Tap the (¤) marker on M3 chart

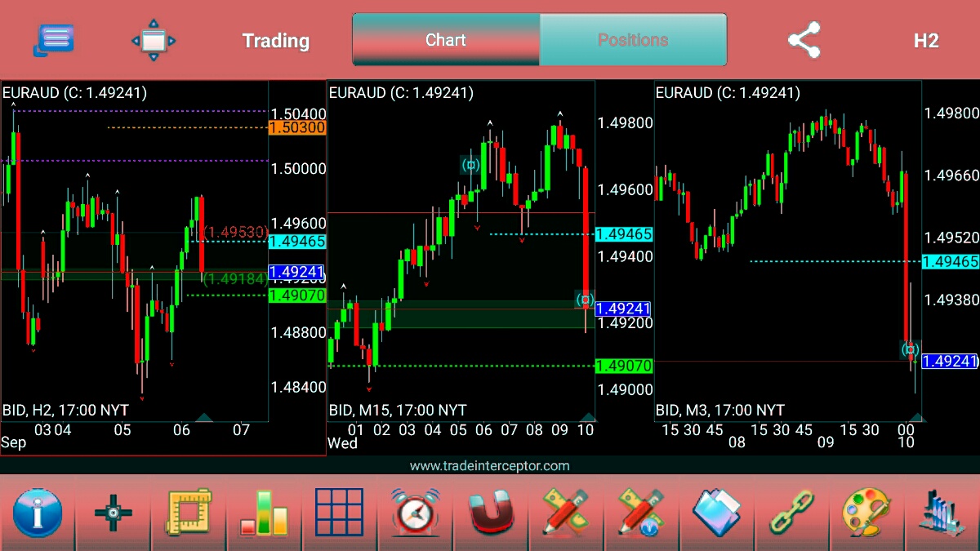[x=911, y=349]
